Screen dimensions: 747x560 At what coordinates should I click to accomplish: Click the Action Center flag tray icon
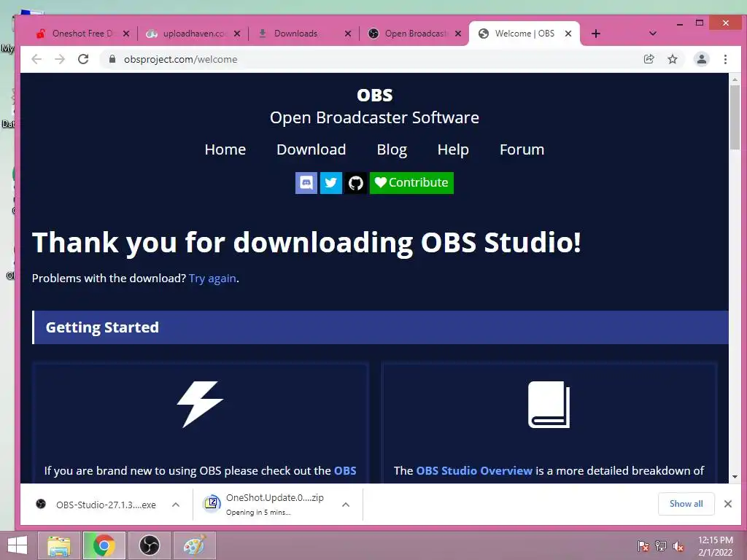(643, 546)
